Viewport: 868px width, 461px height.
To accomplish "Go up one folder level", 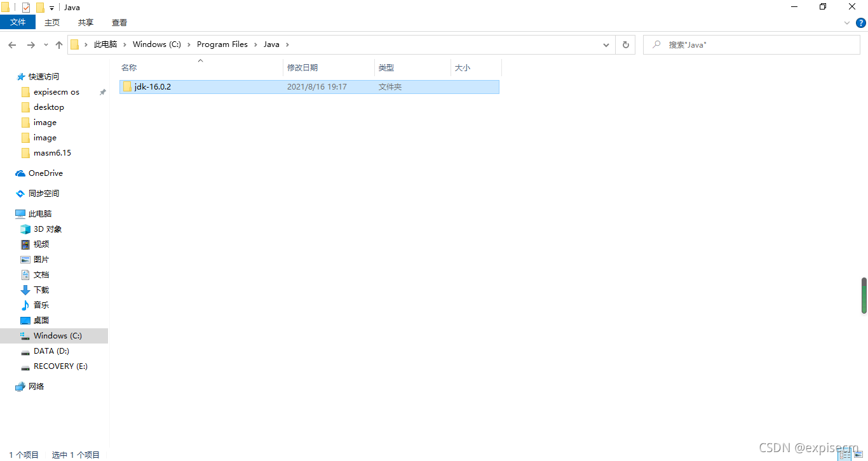I will click(59, 45).
